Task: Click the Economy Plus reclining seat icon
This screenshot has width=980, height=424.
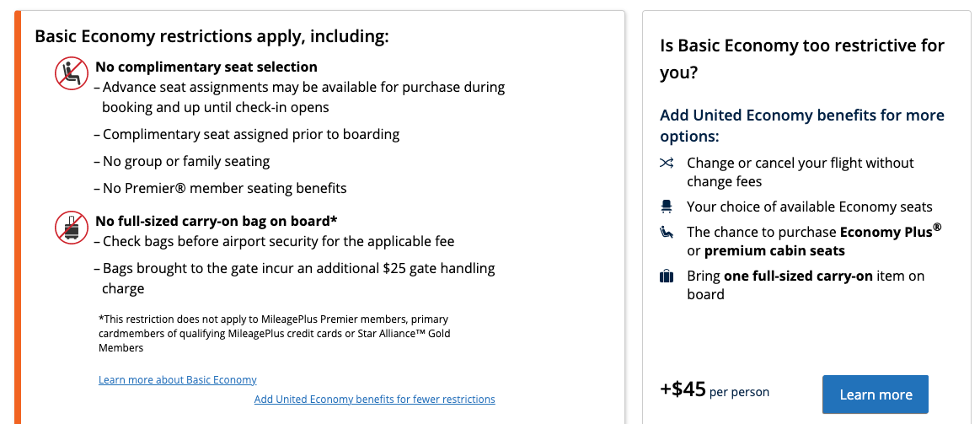Action: (x=667, y=232)
